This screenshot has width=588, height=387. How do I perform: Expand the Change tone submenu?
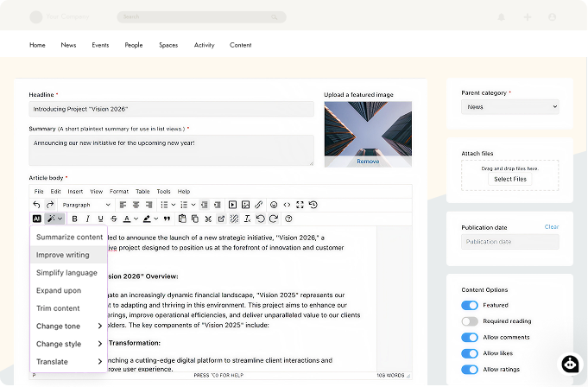click(68, 327)
